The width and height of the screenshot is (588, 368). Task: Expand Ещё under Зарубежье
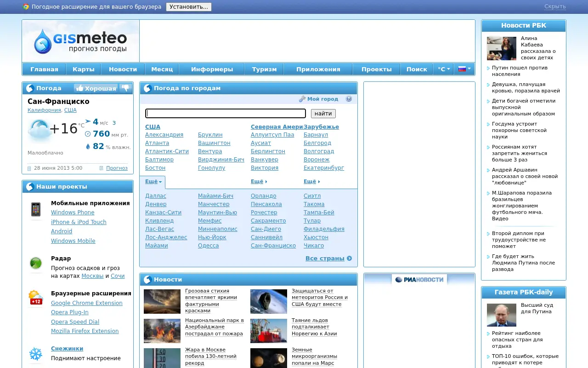[x=311, y=182]
